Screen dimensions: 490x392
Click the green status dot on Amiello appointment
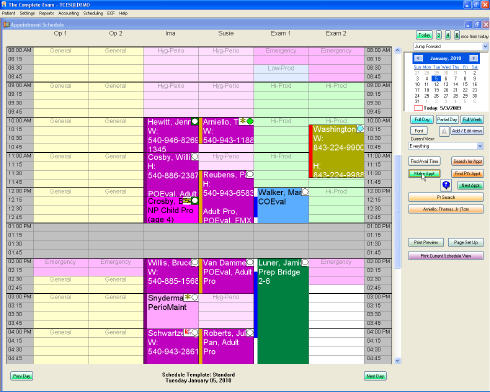tap(250, 121)
